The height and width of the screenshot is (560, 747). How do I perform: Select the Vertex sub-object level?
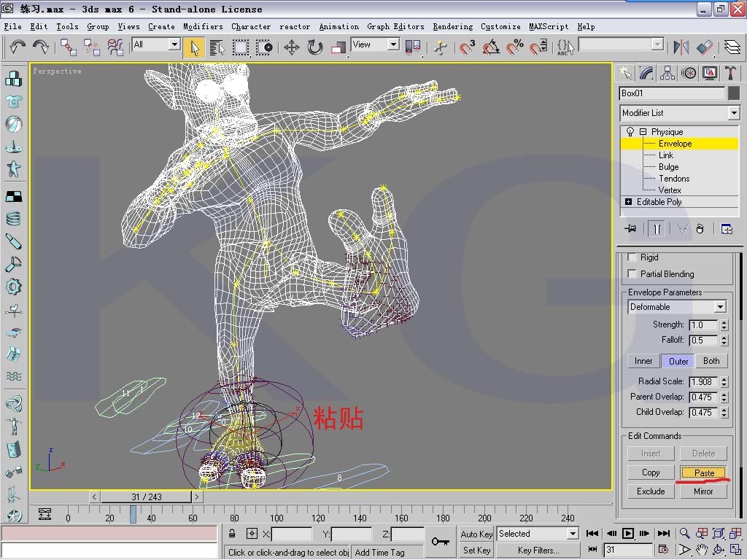(x=670, y=190)
